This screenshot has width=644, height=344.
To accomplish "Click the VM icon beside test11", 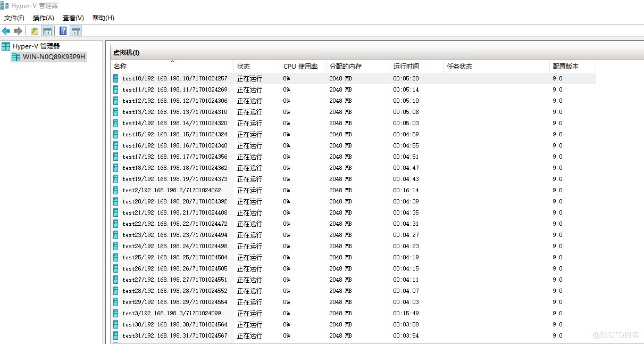I will [x=116, y=89].
